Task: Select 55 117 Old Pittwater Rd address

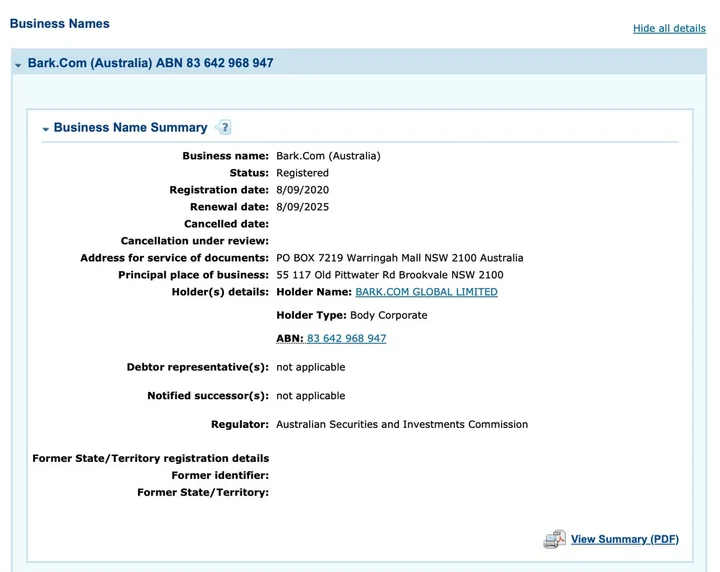Action: pos(389,275)
